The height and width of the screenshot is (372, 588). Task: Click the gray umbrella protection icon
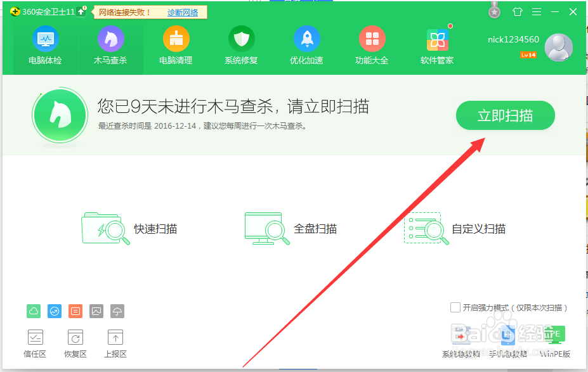117,311
